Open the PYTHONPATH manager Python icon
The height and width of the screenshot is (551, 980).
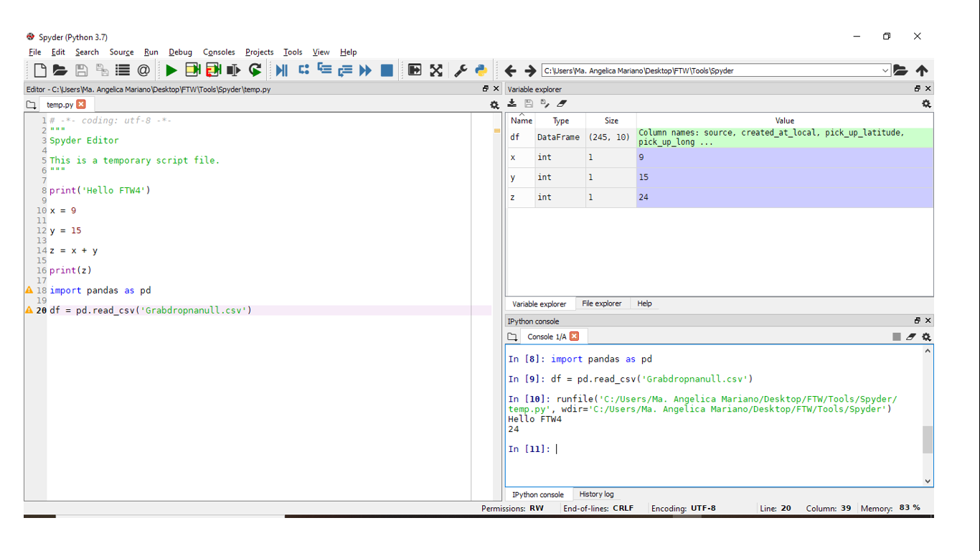481,70
